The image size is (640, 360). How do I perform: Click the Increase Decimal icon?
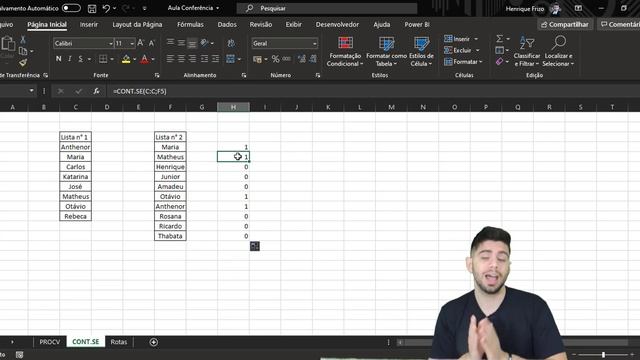[302, 59]
